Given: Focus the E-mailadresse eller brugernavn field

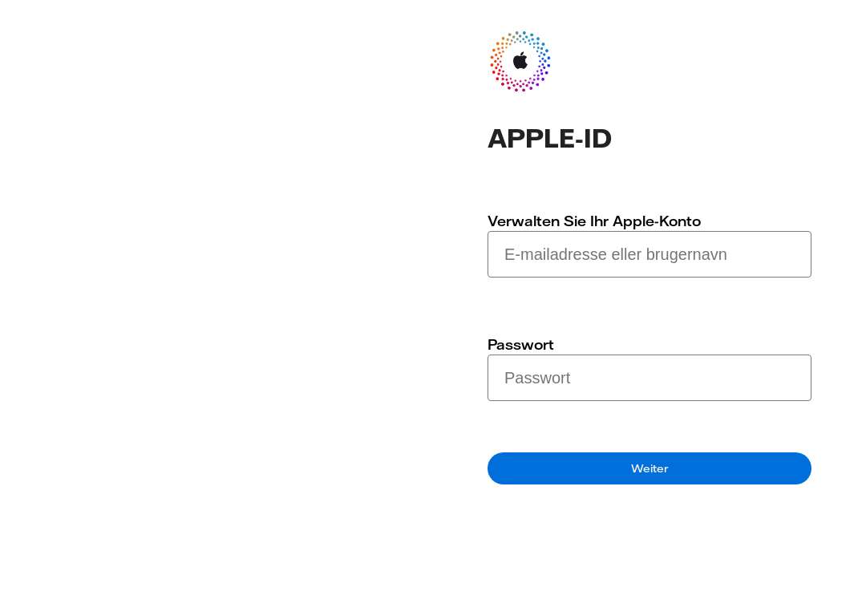Looking at the screenshot, I should (x=649, y=254).
